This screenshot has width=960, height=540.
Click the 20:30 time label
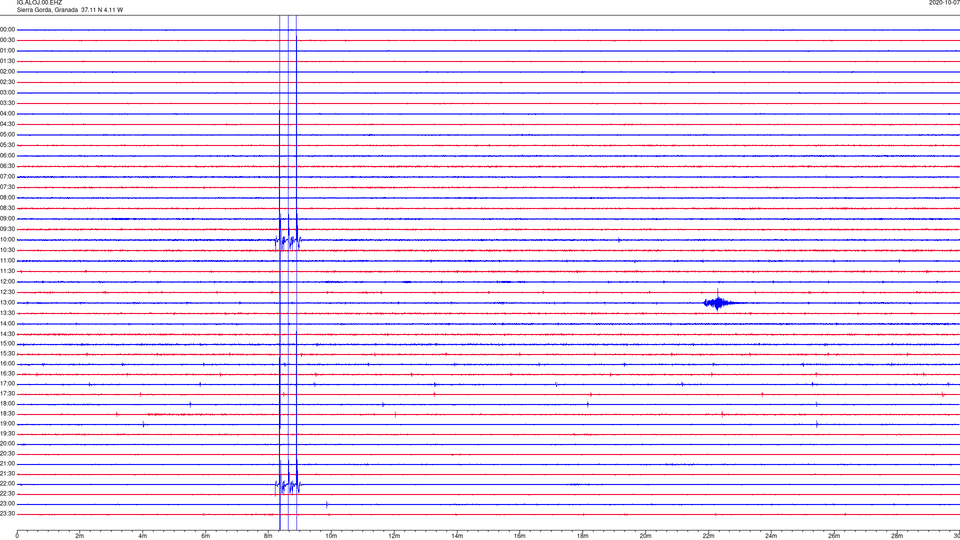pos(8,454)
